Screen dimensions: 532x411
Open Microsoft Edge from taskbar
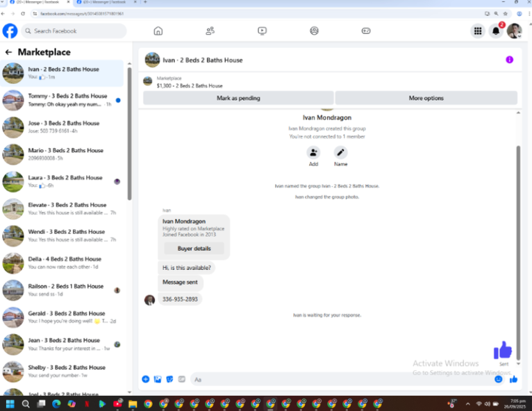[x=56, y=403]
